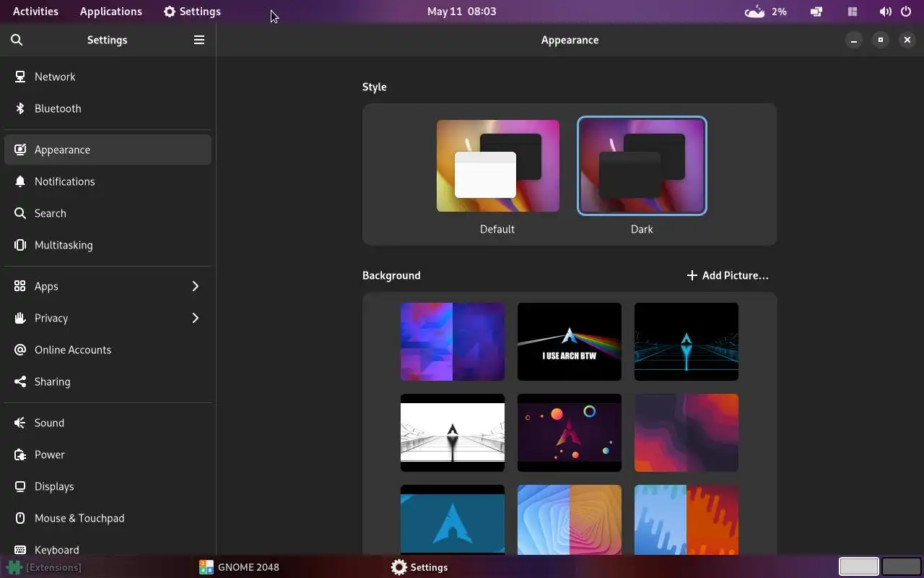The image size is (924, 578).
Task: Choose the red-purple wavy wallpaper
Action: tap(687, 433)
